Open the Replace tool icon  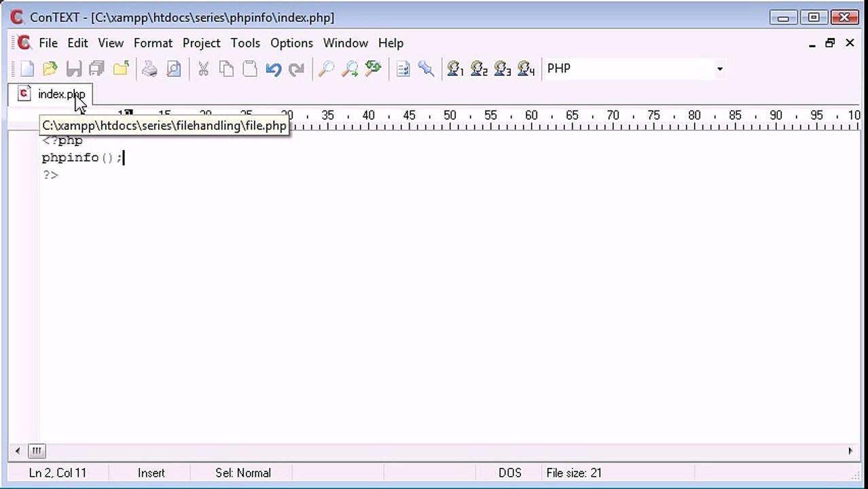click(x=373, y=69)
